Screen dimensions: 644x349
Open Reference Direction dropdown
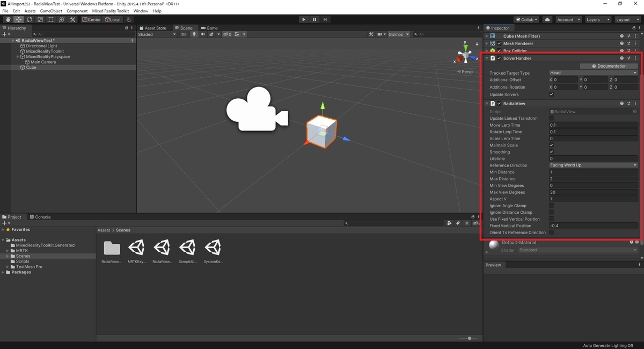593,165
